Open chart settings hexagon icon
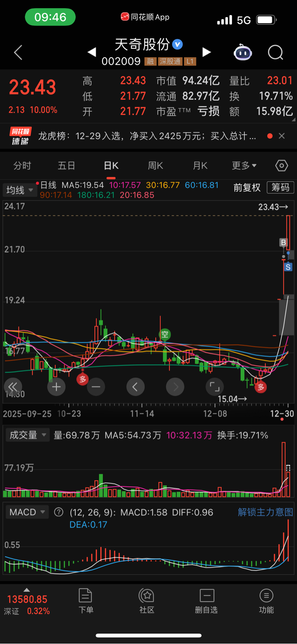297x644 pixels. click(x=282, y=166)
